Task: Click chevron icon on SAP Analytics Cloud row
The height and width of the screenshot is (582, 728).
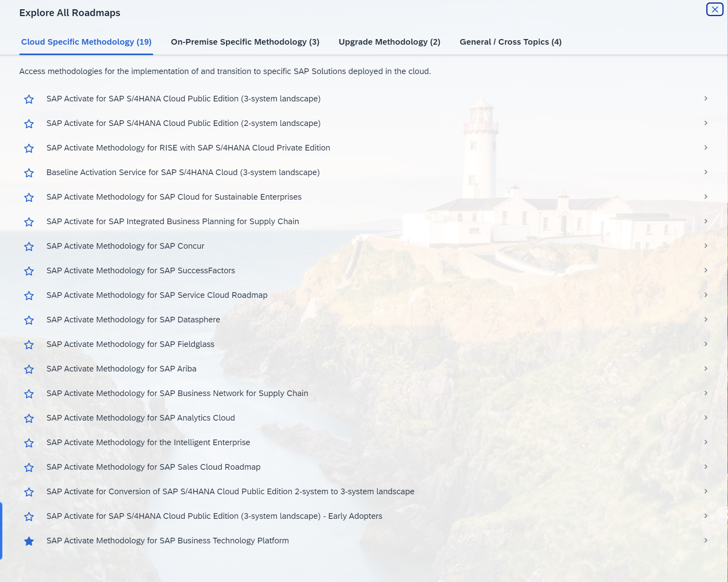Action: coord(706,417)
